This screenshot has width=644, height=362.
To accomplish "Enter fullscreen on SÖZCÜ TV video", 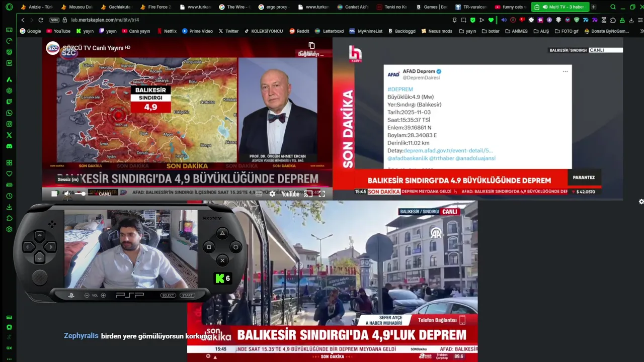I will coord(322,194).
